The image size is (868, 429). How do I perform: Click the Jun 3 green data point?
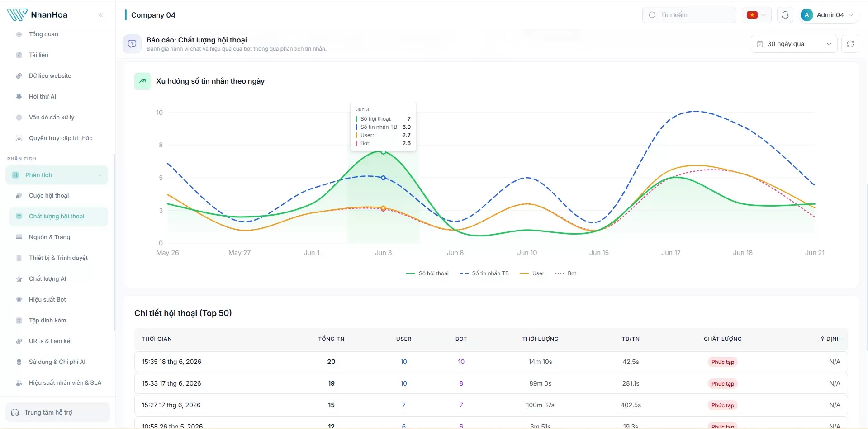383,152
